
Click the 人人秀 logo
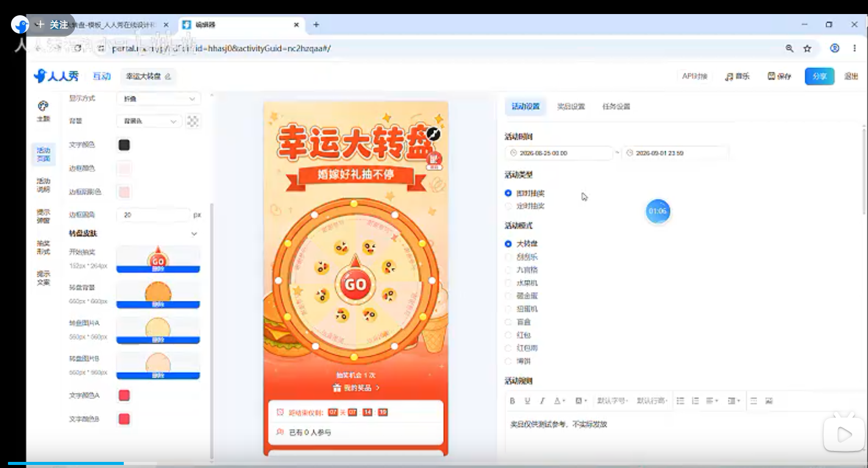tap(56, 76)
